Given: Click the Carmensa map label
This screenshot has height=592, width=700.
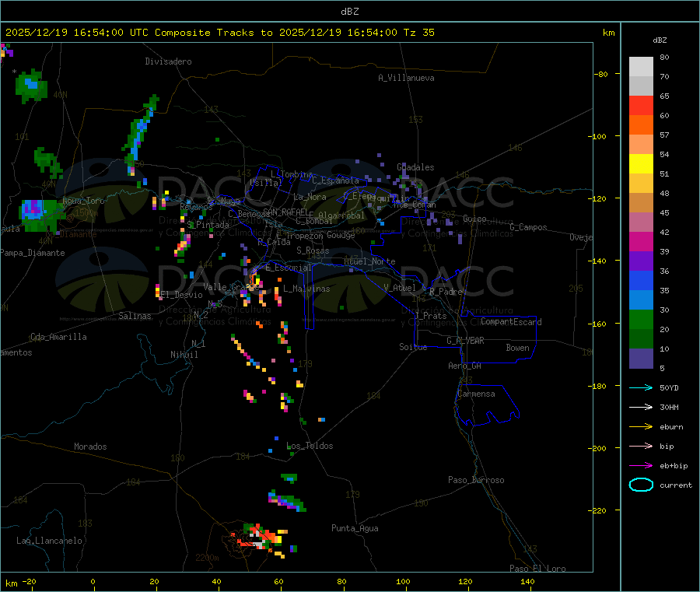Looking at the screenshot, I should tap(476, 394).
